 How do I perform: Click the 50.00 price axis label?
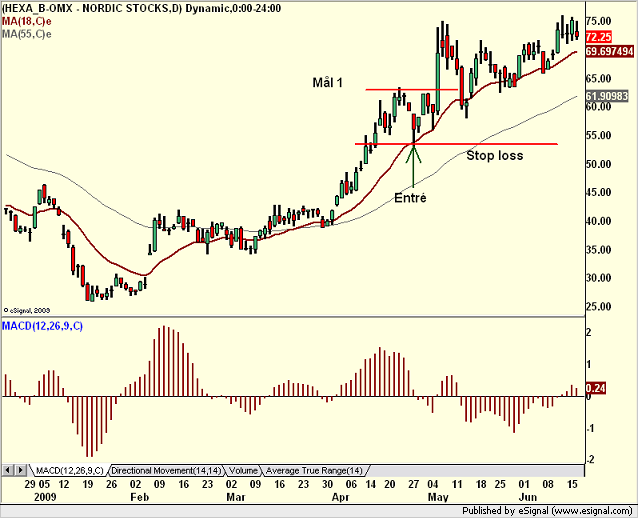[x=598, y=164]
